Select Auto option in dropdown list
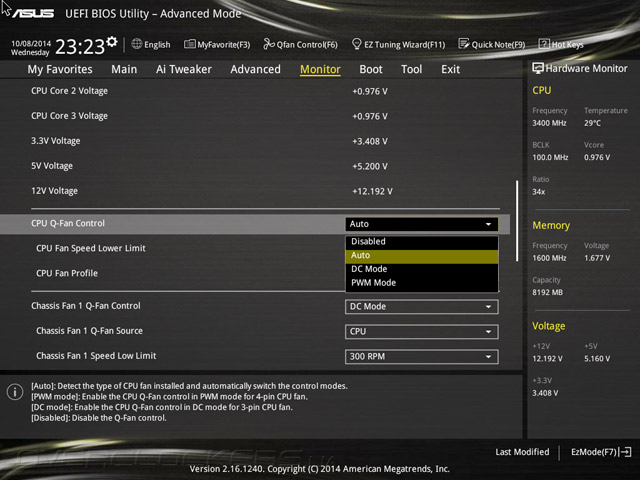The width and height of the screenshot is (640, 480). 422,255
